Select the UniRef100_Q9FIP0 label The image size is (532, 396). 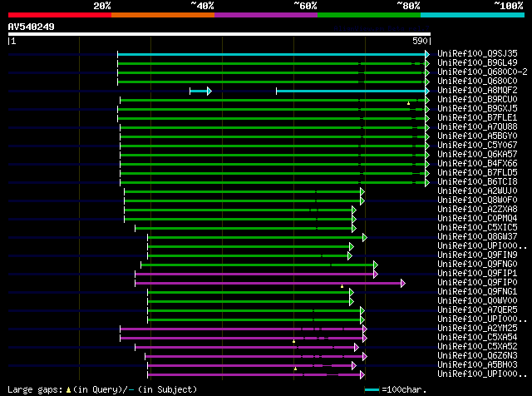477,283
